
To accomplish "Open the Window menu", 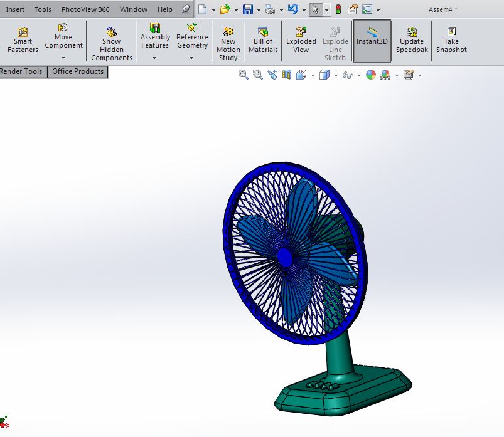I will [134, 9].
